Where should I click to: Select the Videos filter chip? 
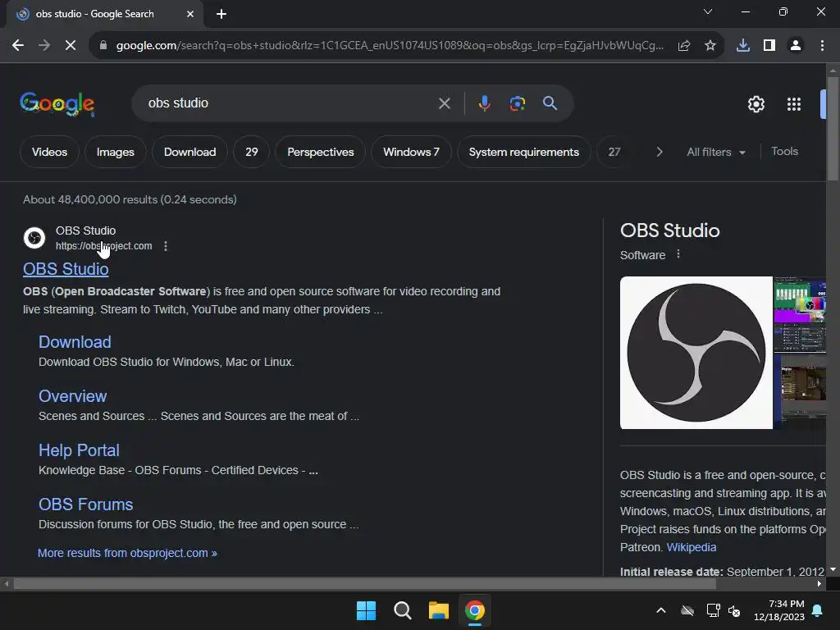[49, 152]
